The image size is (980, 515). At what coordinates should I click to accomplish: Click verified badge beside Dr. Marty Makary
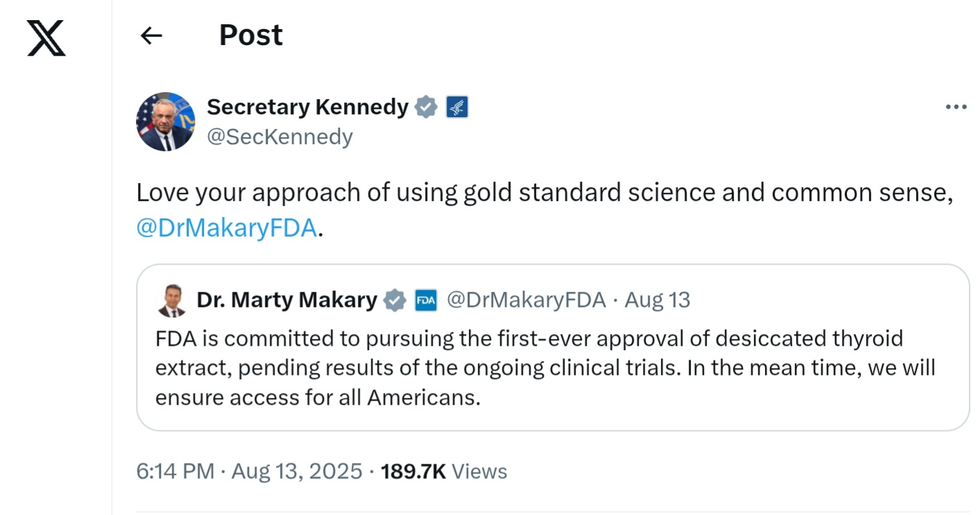point(395,300)
